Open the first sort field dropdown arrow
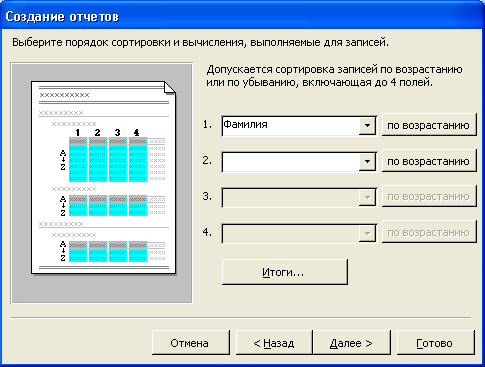Viewport: 485px width, 367px height. coord(367,126)
